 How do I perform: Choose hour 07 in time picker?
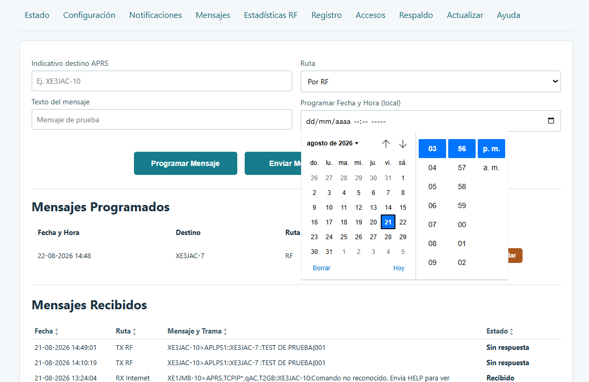[x=432, y=224]
